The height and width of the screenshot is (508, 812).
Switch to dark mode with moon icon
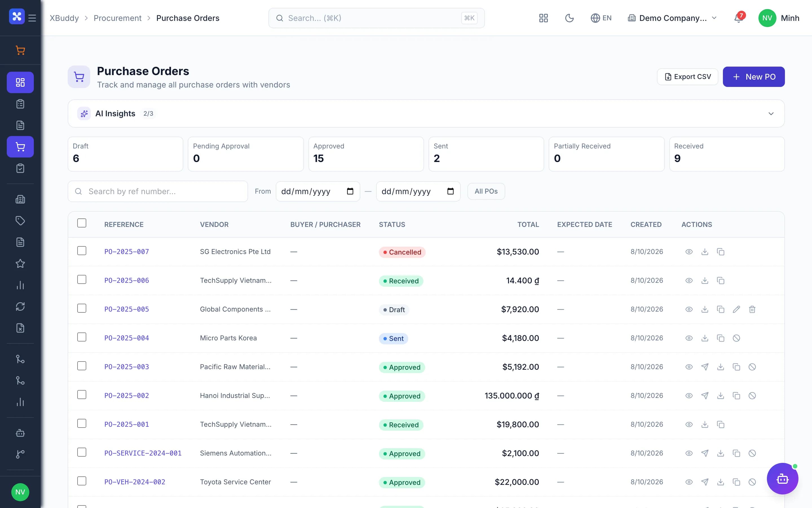(570, 18)
